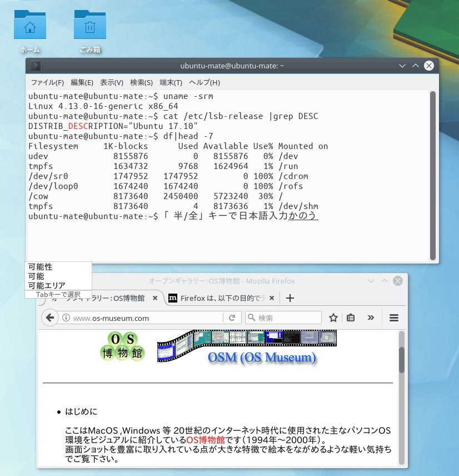Show bookmarks list icon in Firefox
This screenshot has height=476, width=459.
[351, 318]
